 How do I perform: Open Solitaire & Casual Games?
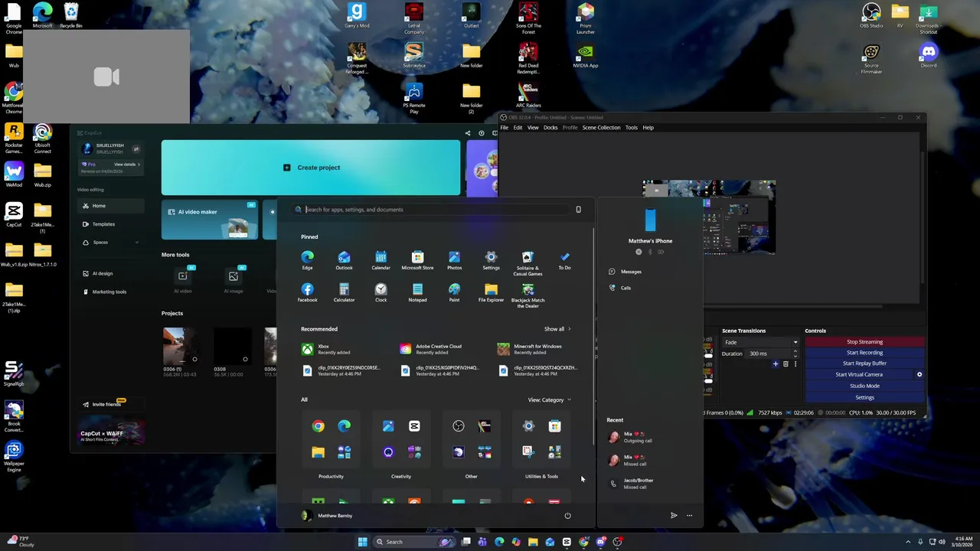pyautogui.click(x=528, y=263)
